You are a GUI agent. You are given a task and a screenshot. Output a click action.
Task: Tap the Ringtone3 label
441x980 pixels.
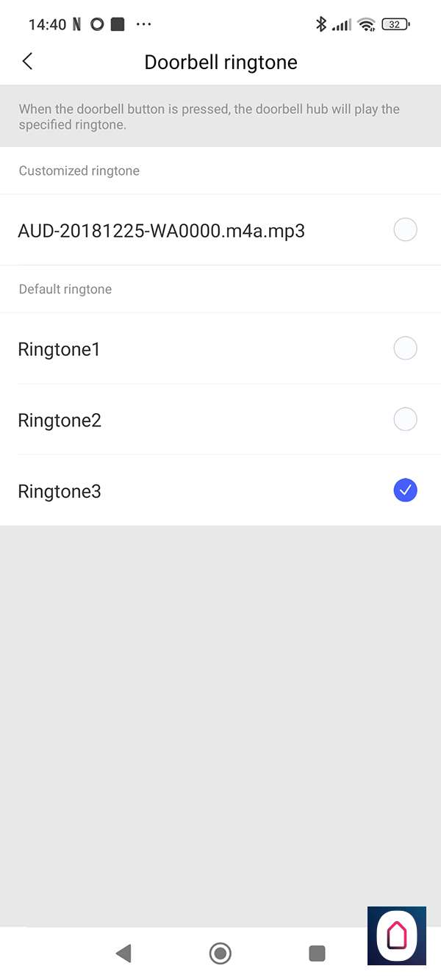point(60,492)
